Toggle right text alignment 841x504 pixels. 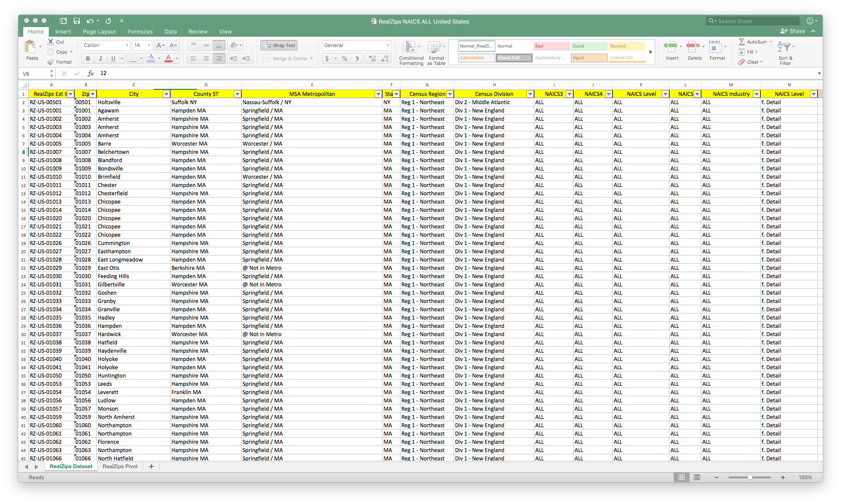219,58
